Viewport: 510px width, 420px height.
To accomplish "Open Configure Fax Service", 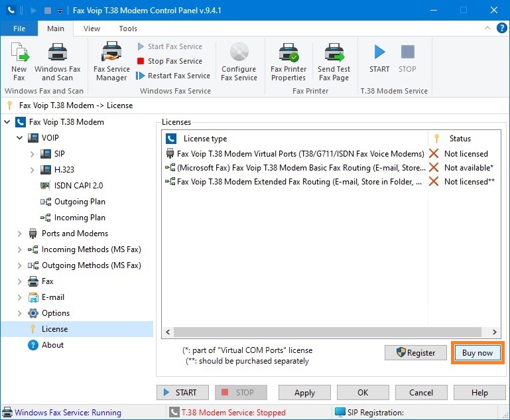I will (x=239, y=62).
